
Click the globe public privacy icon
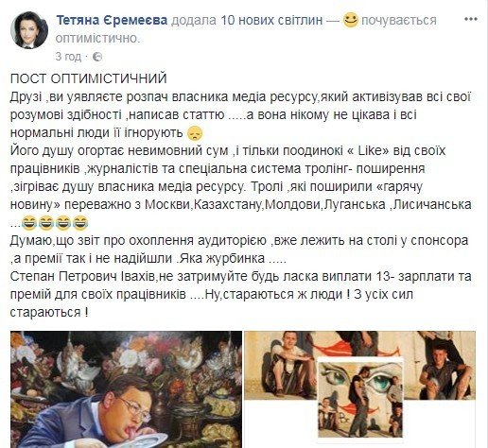(97, 57)
